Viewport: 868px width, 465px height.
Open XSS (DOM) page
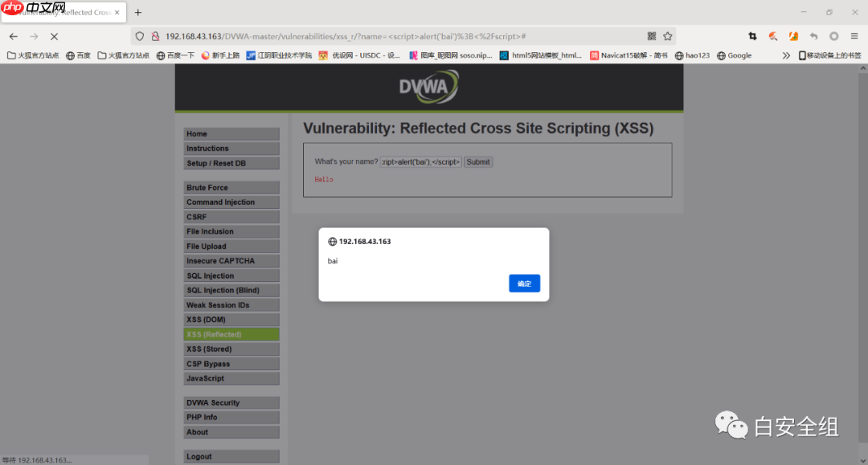pyautogui.click(x=231, y=320)
